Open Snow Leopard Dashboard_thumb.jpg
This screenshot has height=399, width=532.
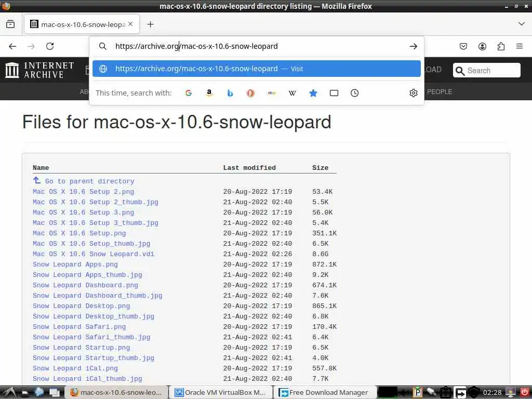click(x=97, y=296)
